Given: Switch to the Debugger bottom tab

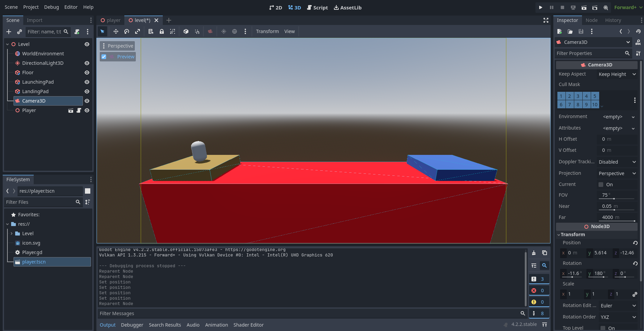Looking at the screenshot, I should pos(132,325).
